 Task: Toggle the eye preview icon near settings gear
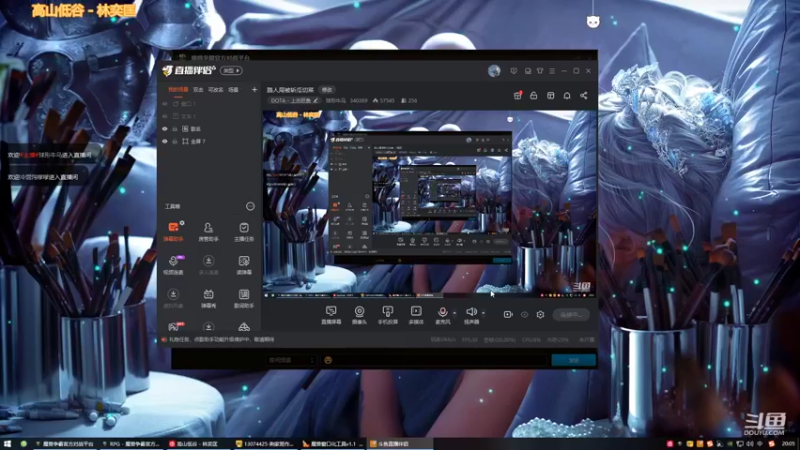click(524, 315)
